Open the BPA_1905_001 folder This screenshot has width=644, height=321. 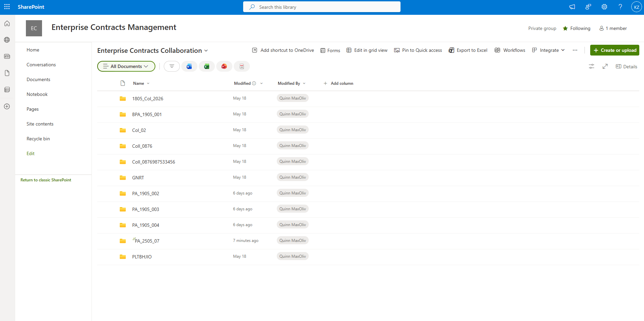(147, 114)
